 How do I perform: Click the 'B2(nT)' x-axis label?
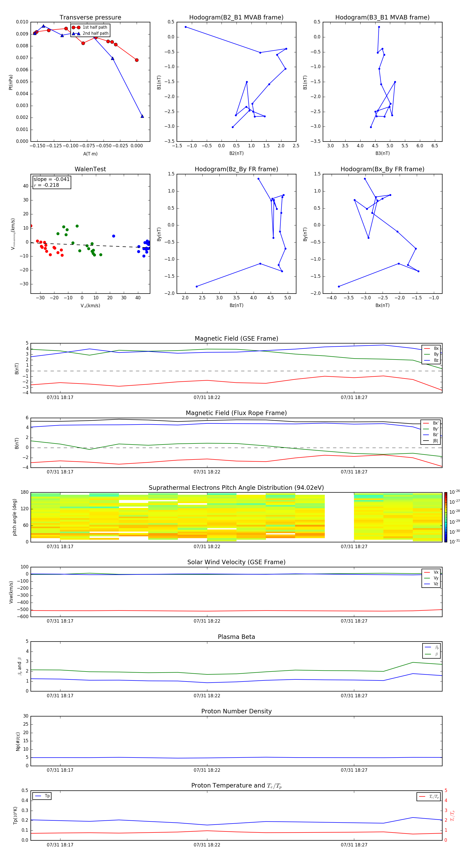pos(236,153)
